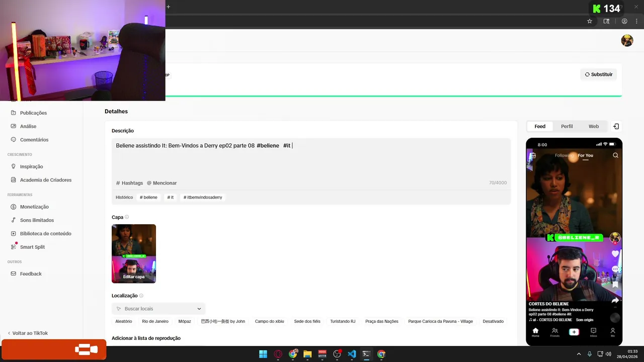Viewport: 644px width, 362px height.
Task: Expand location list chevron arrow
Action: pos(199,309)
